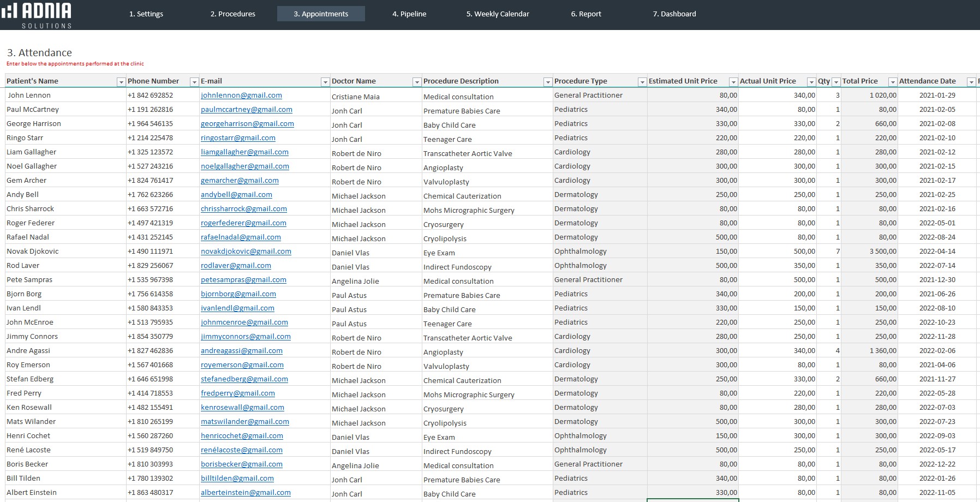Click the Adnia Solutions logo
Viewport: 980px width, 502px height.
click(37, 15)
